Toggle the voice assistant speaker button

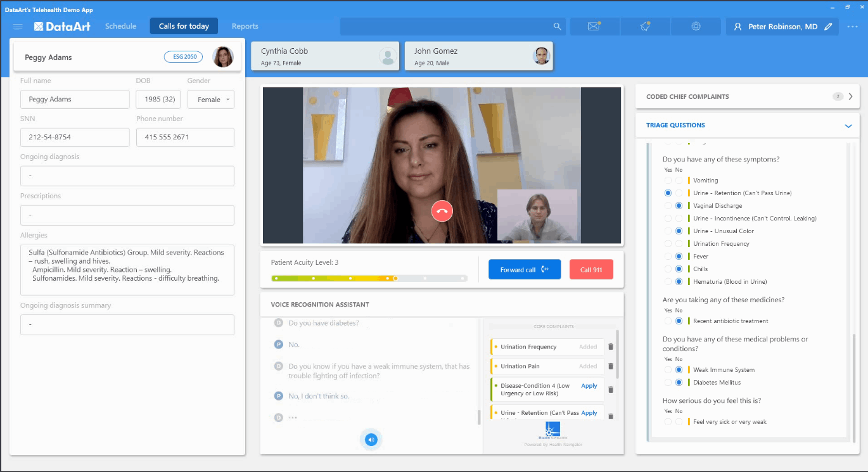click(371, 440)
